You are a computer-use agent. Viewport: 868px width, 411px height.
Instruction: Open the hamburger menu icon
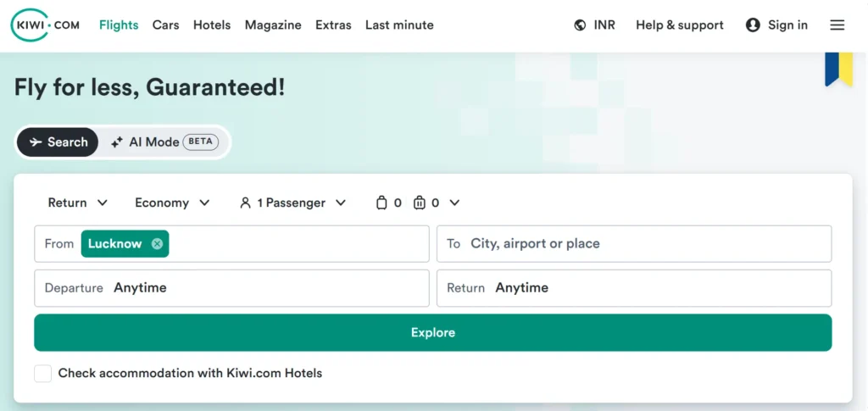tap(837, 25)
